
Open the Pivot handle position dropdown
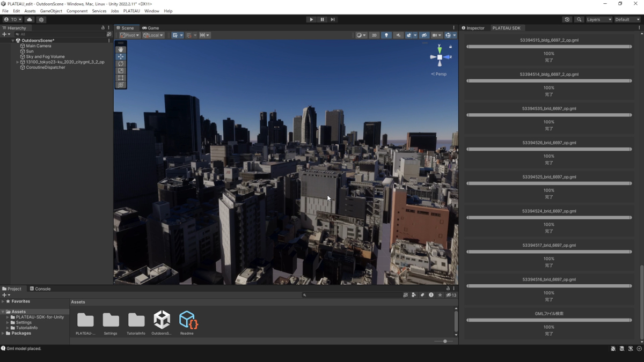click(129, 35)
